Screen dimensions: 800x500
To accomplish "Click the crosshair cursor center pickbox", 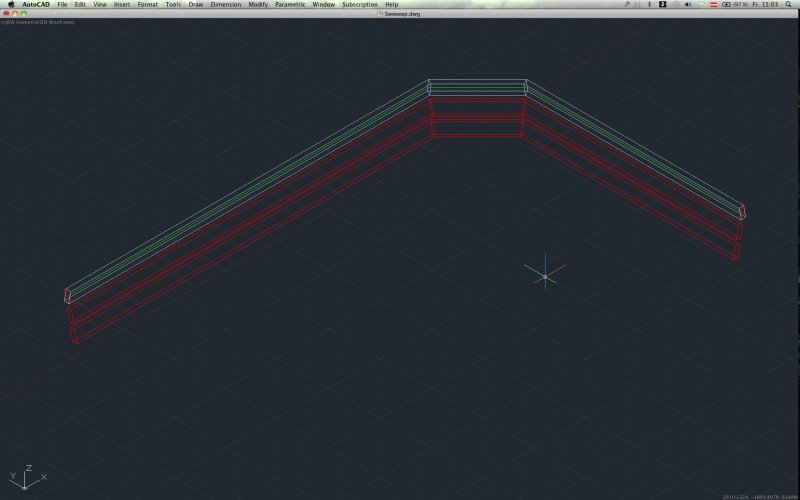I will (x=545, y=277).
